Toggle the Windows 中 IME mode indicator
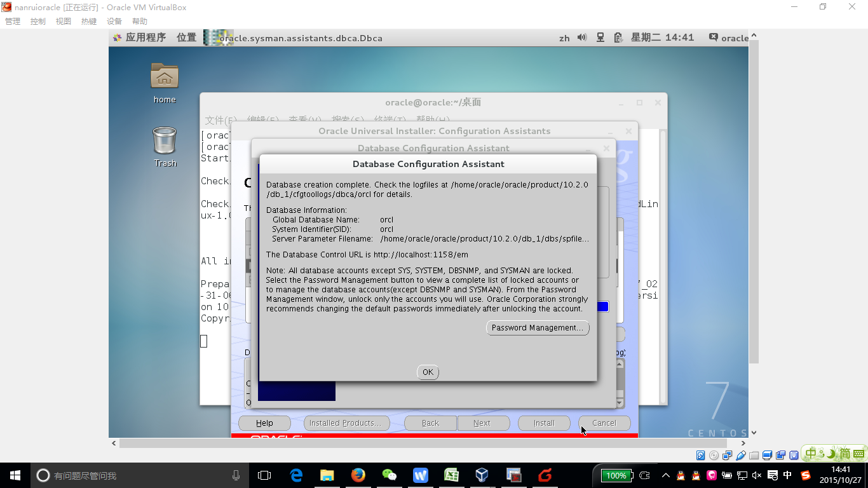The height and width of the screenshot is (488, 868). coord(788,475)
